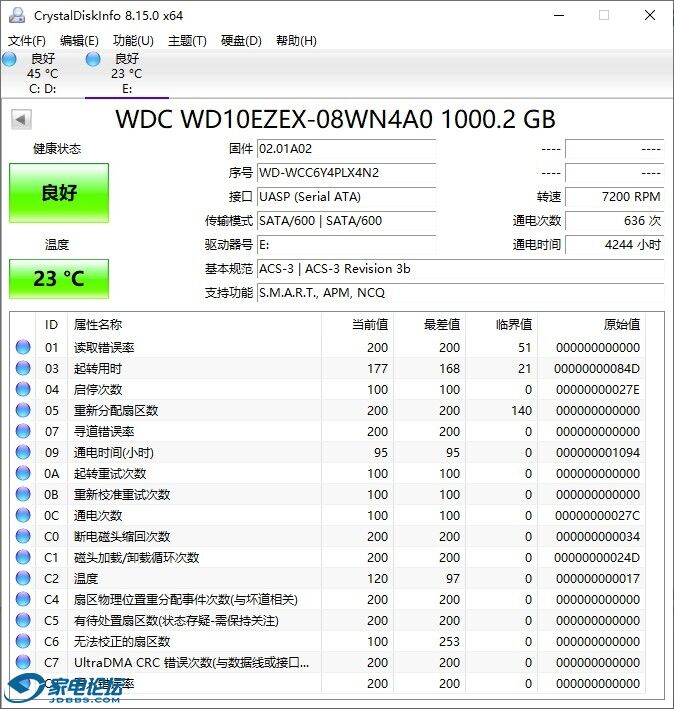
Task: Click the firmware field 02.01A02
Action: pos(346,149)
